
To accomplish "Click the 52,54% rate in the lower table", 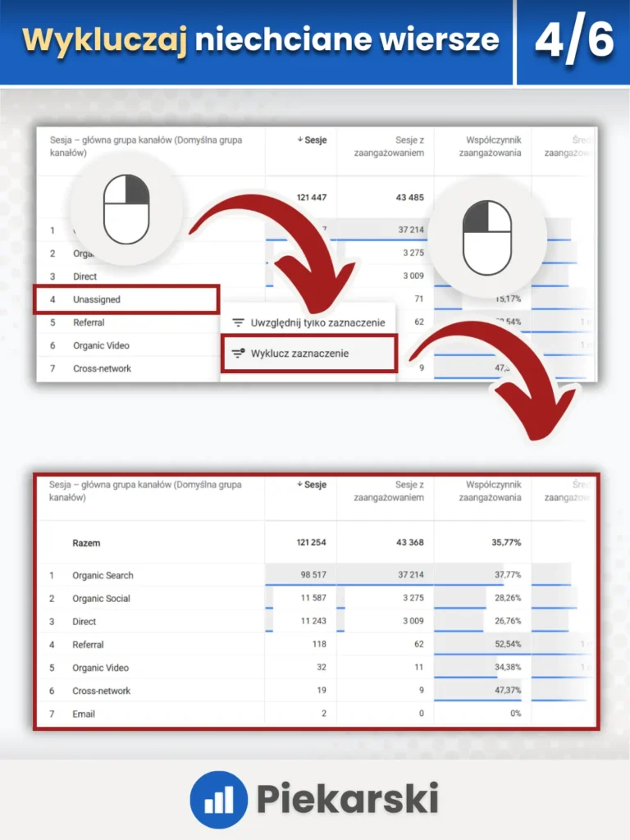I will [x=508, y=643].
